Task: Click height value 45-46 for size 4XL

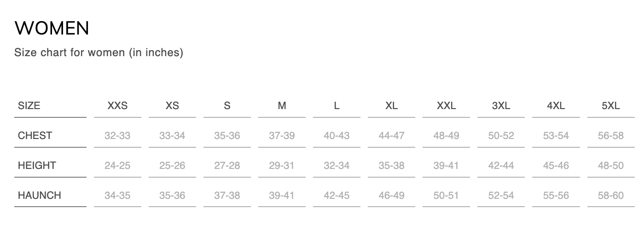Action: tap(556, 166)
